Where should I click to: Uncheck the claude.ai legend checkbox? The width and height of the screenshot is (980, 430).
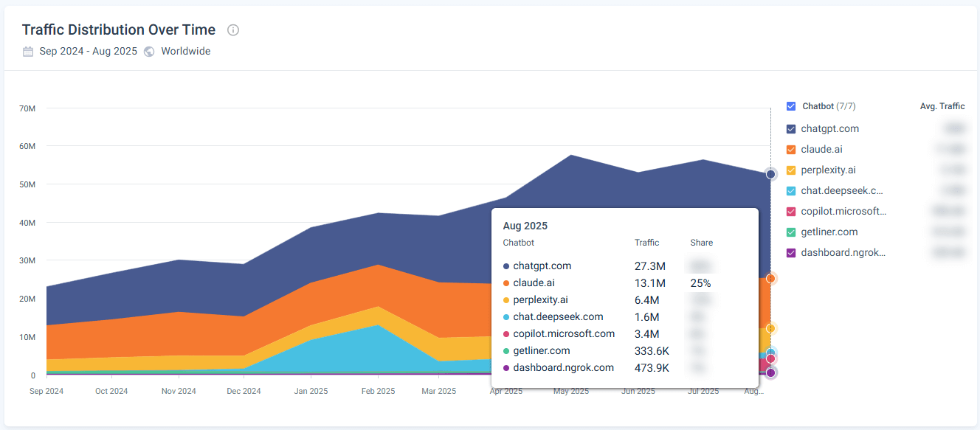pos(791,150)
